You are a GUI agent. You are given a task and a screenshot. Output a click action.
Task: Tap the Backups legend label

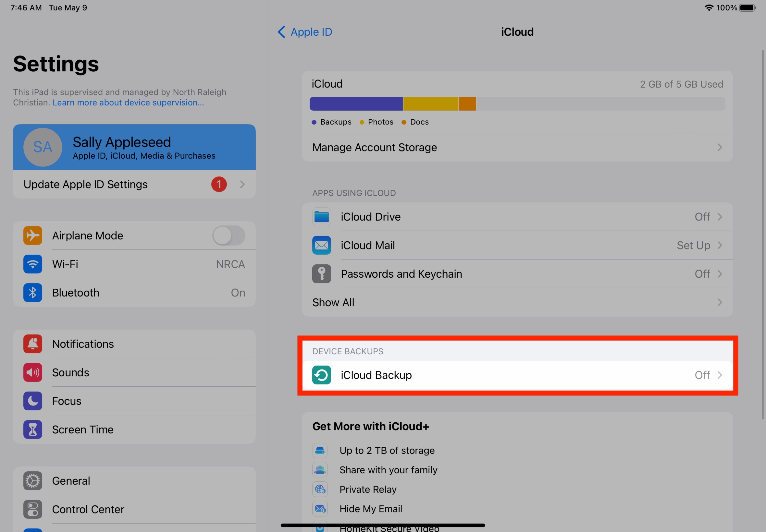click(336, 122)
